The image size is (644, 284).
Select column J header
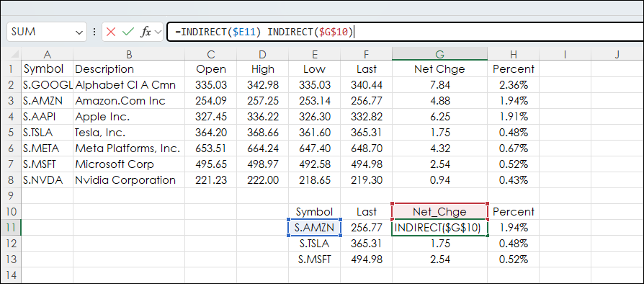617,54
